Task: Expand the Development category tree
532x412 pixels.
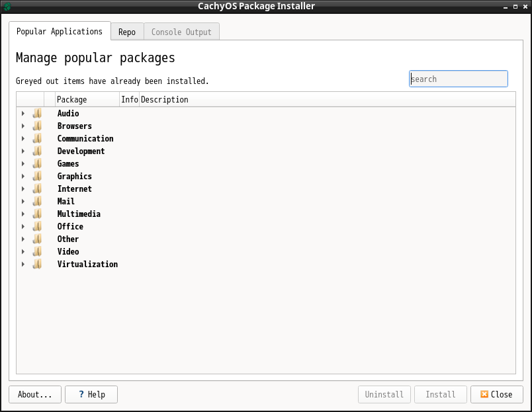Action: coord(23,151)
